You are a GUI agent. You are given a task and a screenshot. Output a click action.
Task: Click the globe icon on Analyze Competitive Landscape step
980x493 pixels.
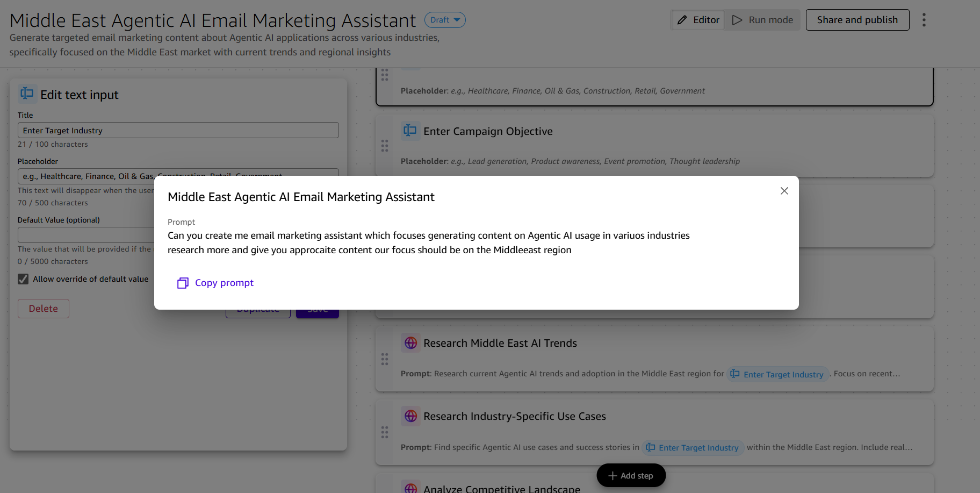(410, 487)
